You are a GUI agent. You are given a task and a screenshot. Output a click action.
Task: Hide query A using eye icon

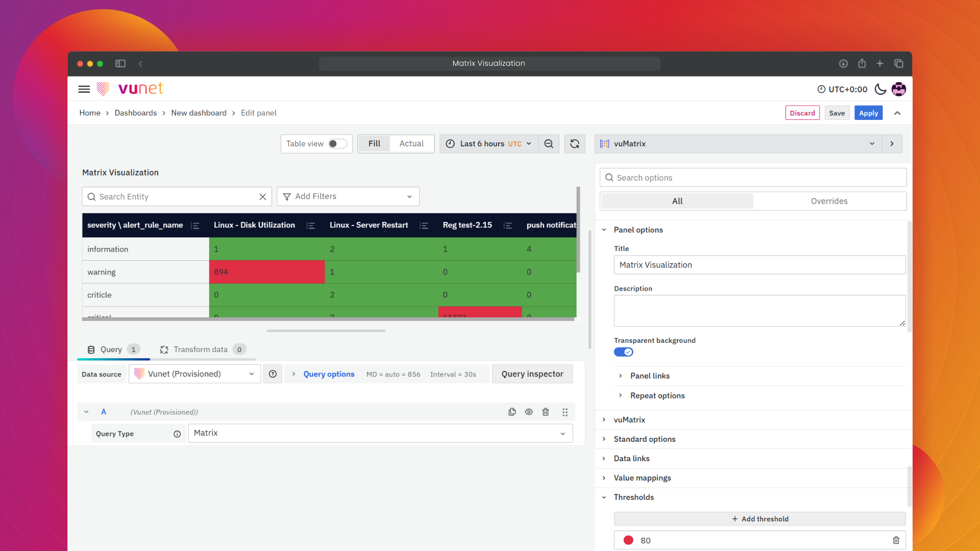click(x=529, y=412)
